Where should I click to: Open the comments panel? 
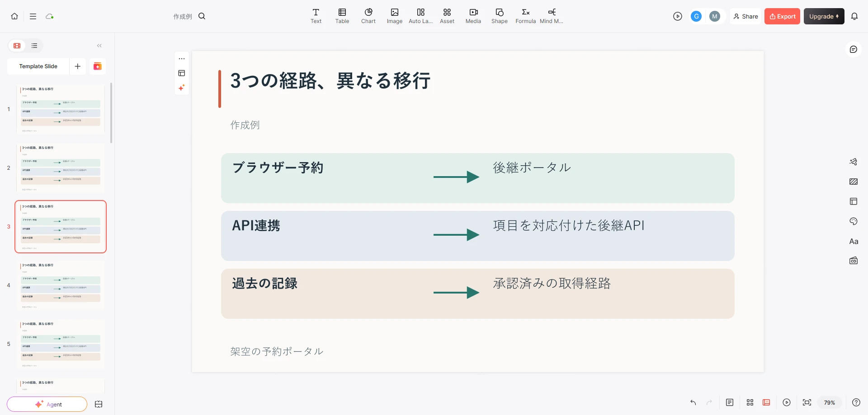tap(854, 49)
